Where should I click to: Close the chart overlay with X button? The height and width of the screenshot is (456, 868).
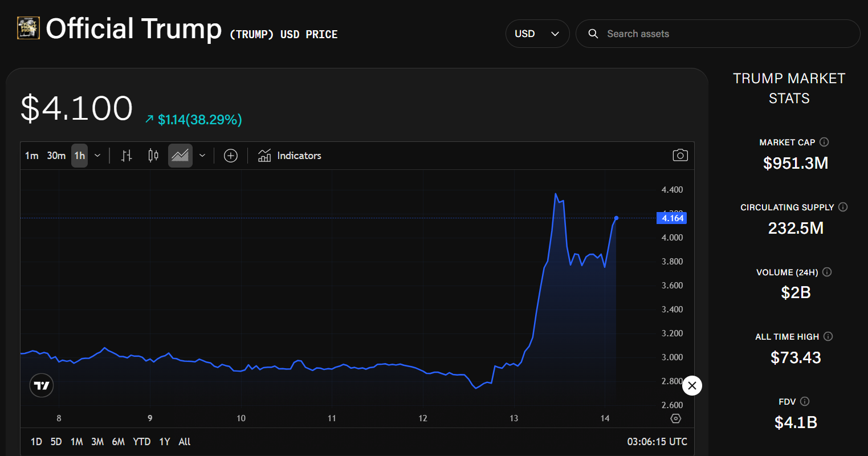692,386
